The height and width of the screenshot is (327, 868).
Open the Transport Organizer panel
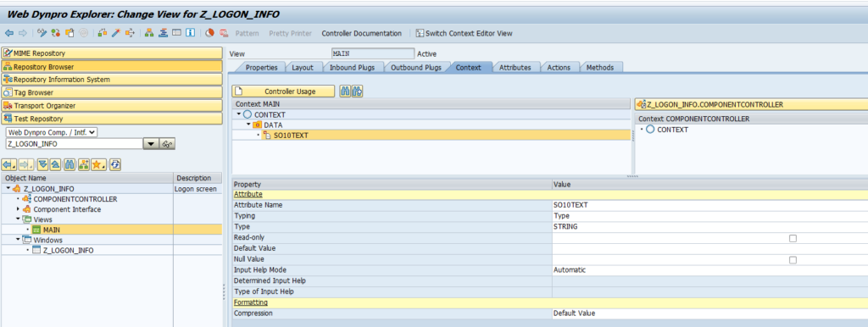(111, 105)
